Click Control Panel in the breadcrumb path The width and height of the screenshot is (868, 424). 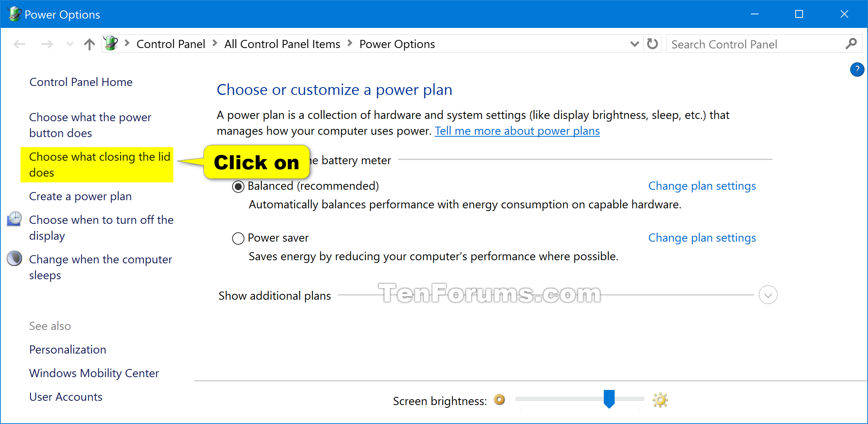(171, 44)
